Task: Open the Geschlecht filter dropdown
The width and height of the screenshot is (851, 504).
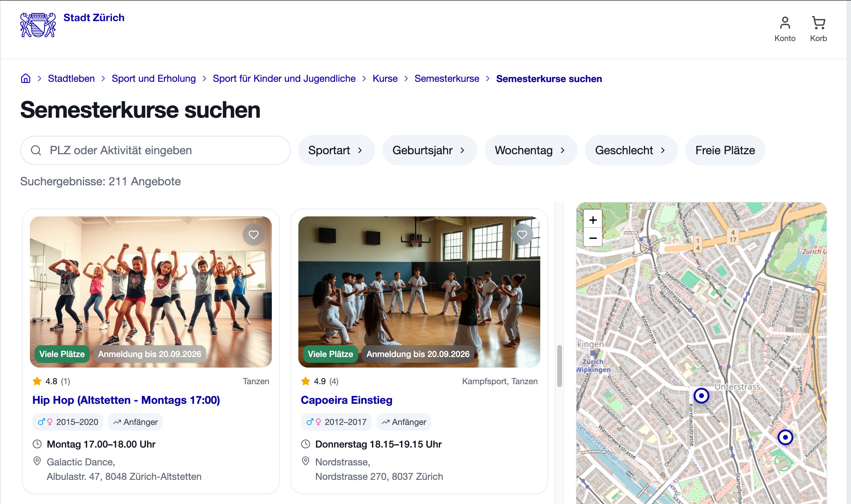Action: coord(631,150)
